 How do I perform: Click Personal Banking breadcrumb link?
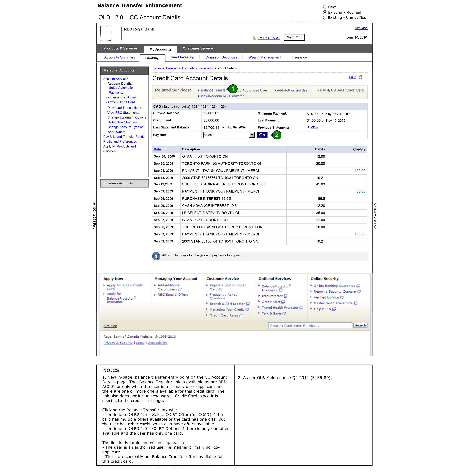coord(165,69)
